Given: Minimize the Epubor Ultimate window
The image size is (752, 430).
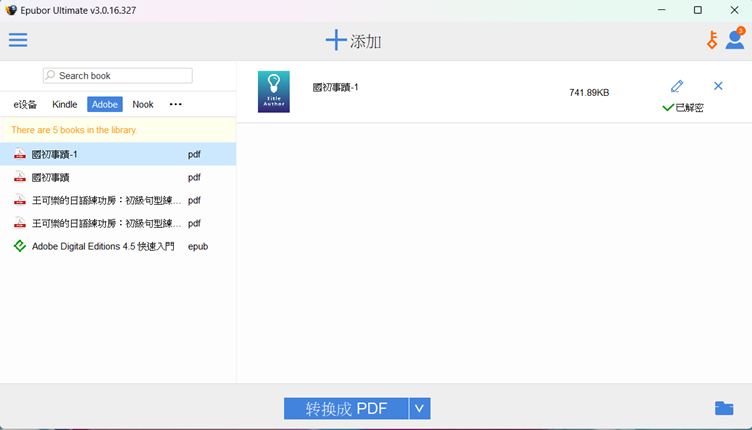Looking at the screenshot, I should pyautogui.click(x=661, y=10).
